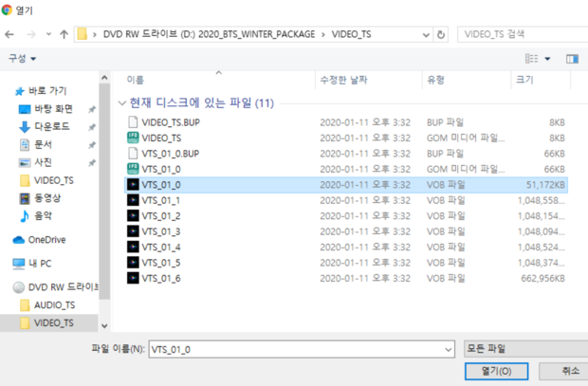Refresh the VIDEO_TS folder listing
The width and height of the screenshot is (588, 386).
coord(441,34)
